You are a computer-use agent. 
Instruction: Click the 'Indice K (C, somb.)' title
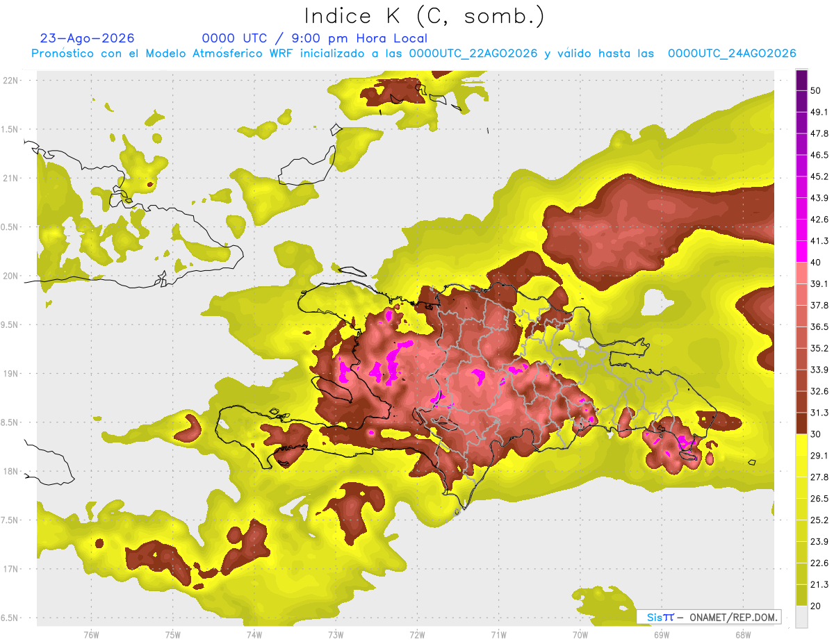(424, 16)
